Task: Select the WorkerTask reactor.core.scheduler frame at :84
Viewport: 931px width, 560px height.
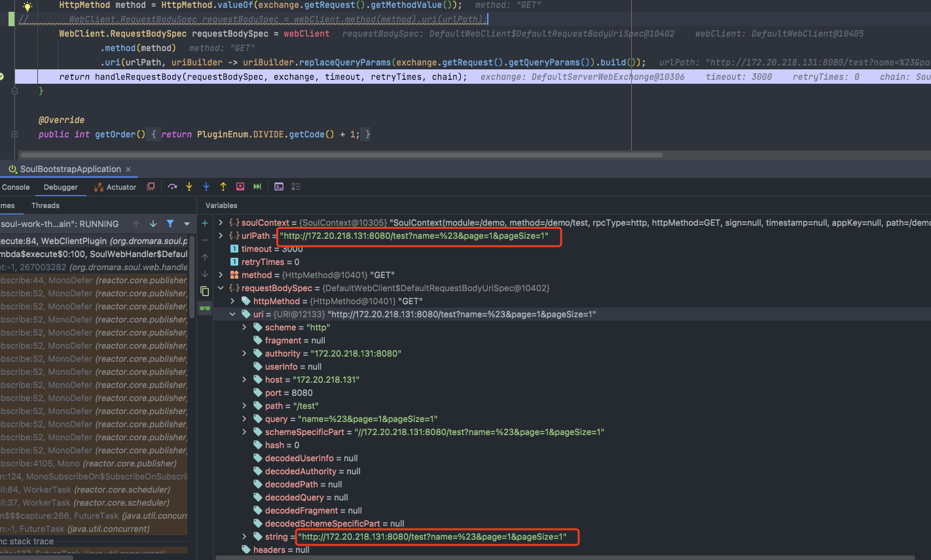Action: (94, 489)
